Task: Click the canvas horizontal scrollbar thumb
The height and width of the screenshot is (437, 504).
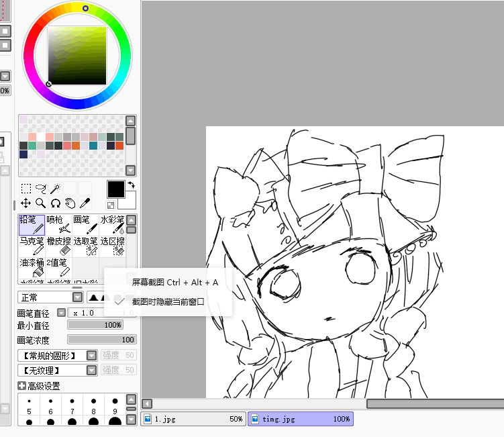Action: (436, 403)
